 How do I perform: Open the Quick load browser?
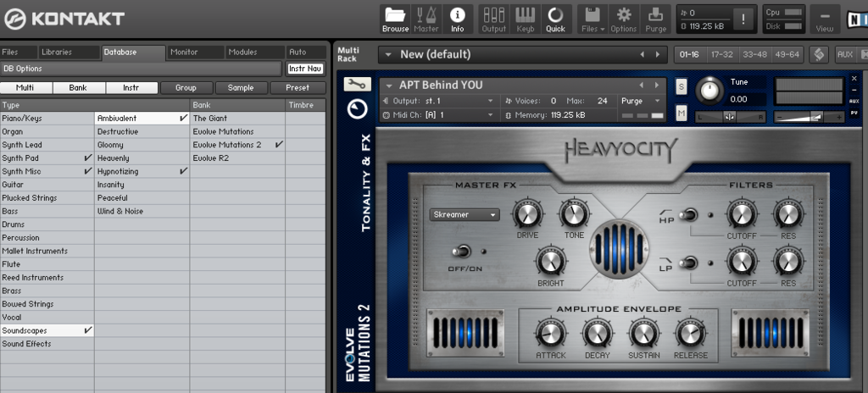click(x=555, y=19)
